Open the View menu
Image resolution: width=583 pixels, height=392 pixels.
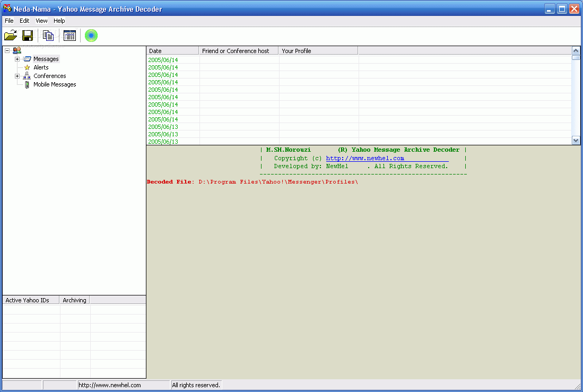pos(41,21)
